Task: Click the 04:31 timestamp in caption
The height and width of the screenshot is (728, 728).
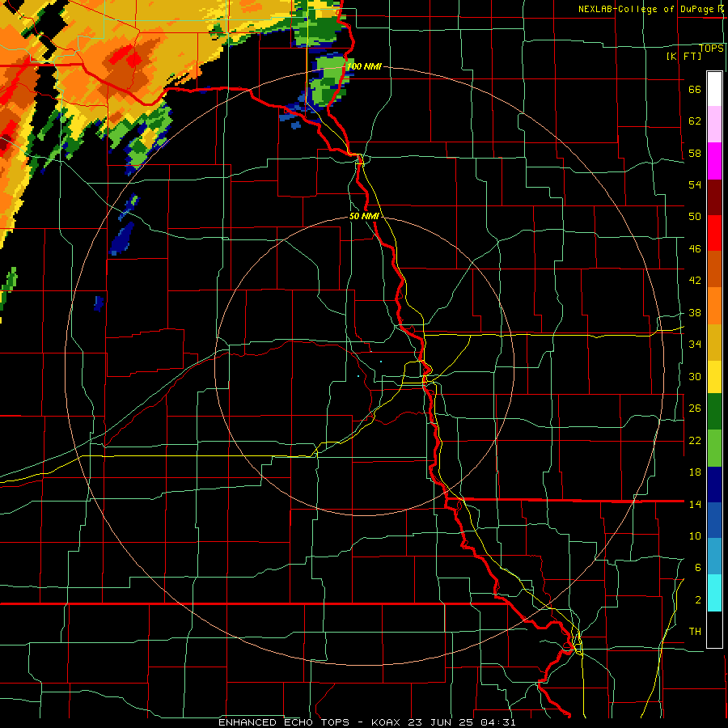Action: [497, 722]
